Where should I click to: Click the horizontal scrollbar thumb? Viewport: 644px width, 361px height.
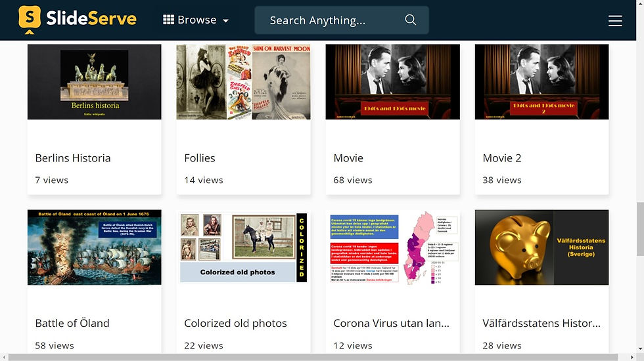point(313,357)
